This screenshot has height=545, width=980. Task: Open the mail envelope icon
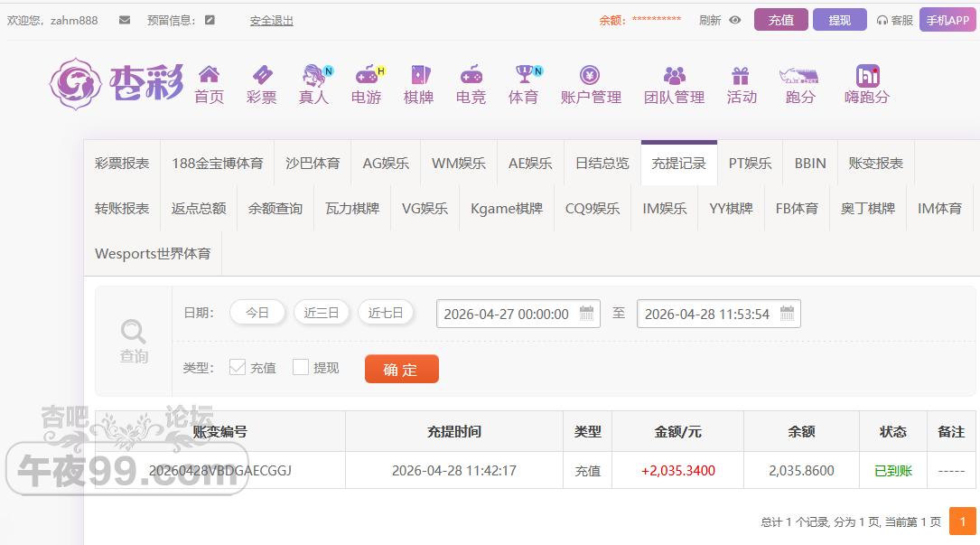pyautogui.click(x=125, y=20)
